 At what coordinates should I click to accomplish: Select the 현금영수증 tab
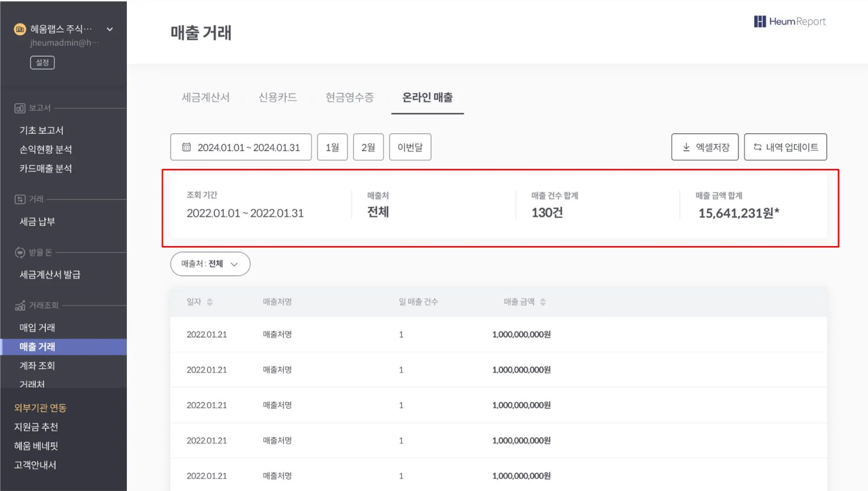tap(349, 97)
